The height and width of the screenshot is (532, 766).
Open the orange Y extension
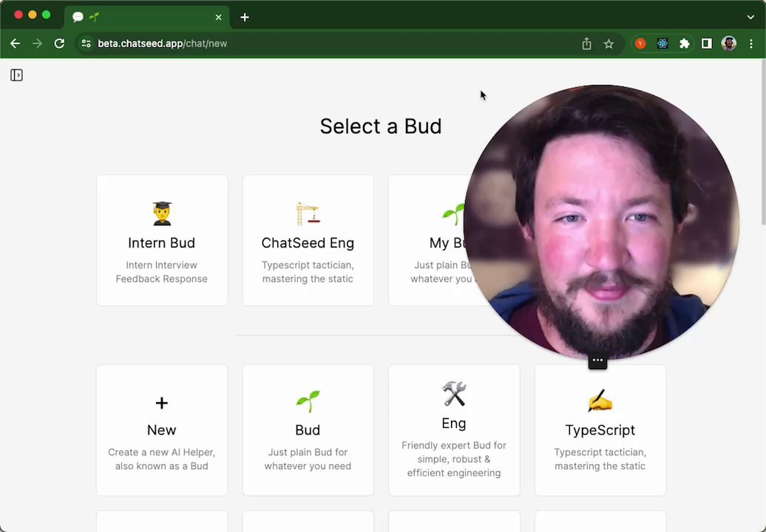pos(640,44)
